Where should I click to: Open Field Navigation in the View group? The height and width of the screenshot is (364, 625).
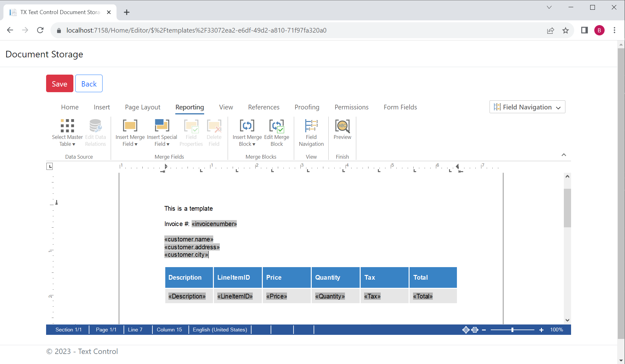coord(311,126)
